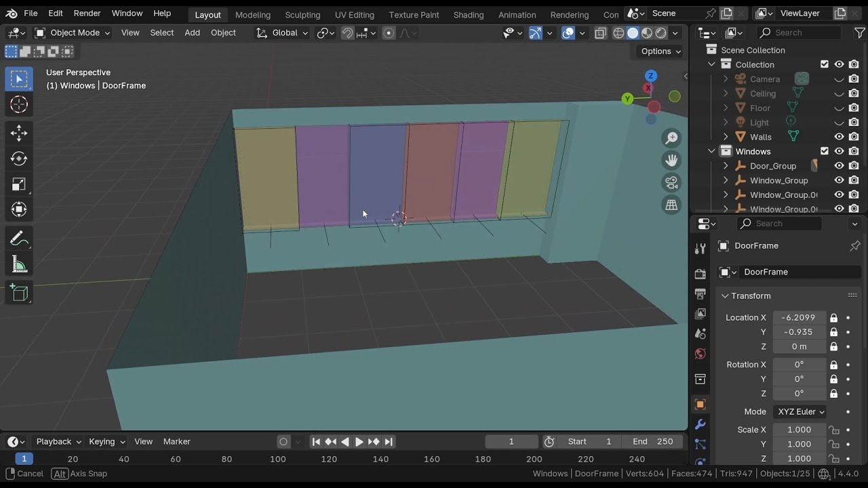This screenshot has width=868, height=488.
Task: Switch perspective/orthographic grid icon
Action: click(x=671, y=205)
